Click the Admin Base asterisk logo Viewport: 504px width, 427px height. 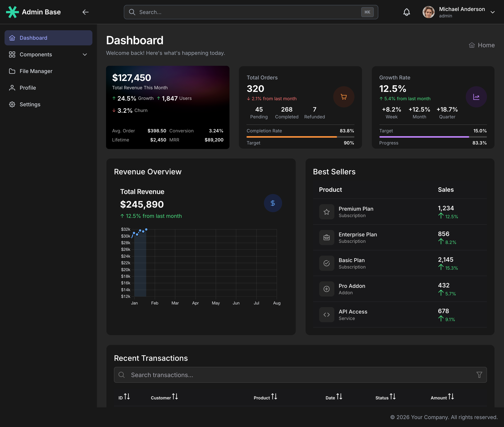click(x=13, y=12)
